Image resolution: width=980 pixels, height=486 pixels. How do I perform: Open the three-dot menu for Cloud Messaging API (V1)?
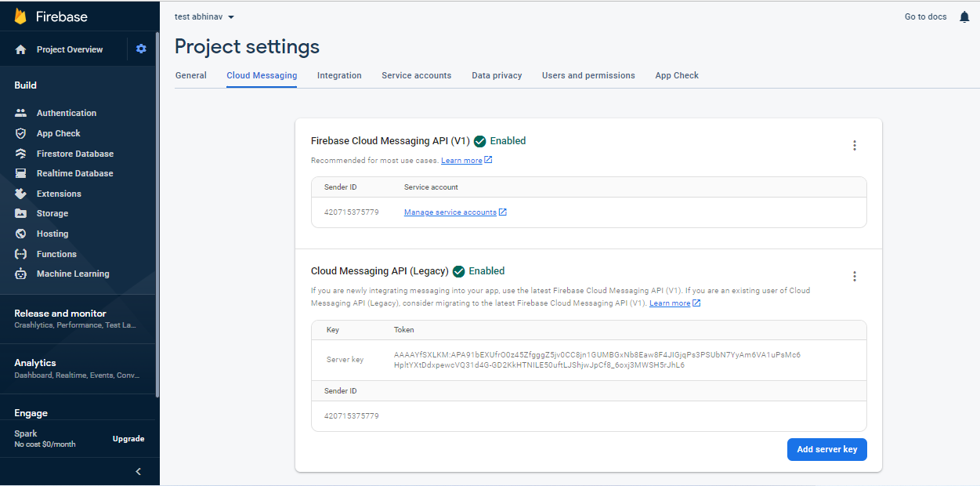tap(855, 145)
